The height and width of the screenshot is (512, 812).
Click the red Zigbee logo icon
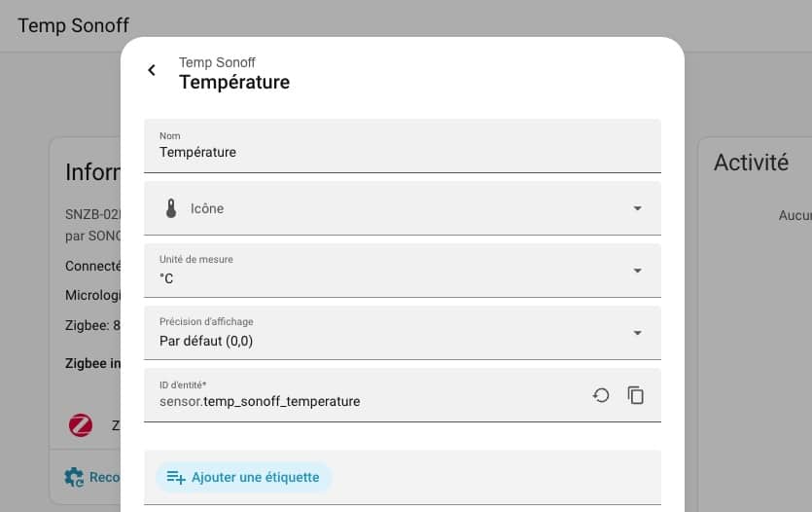click(x=81, y=425)
